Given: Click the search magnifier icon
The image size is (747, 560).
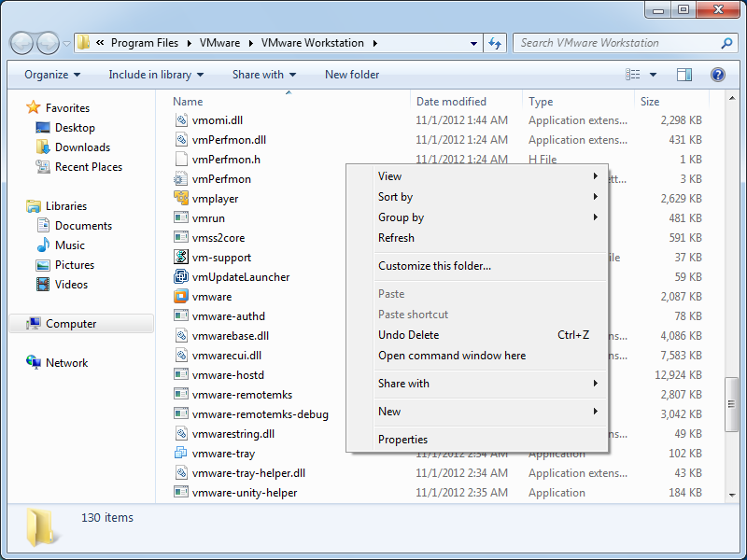Looking at the screenshot, I should tap(726, 43).
